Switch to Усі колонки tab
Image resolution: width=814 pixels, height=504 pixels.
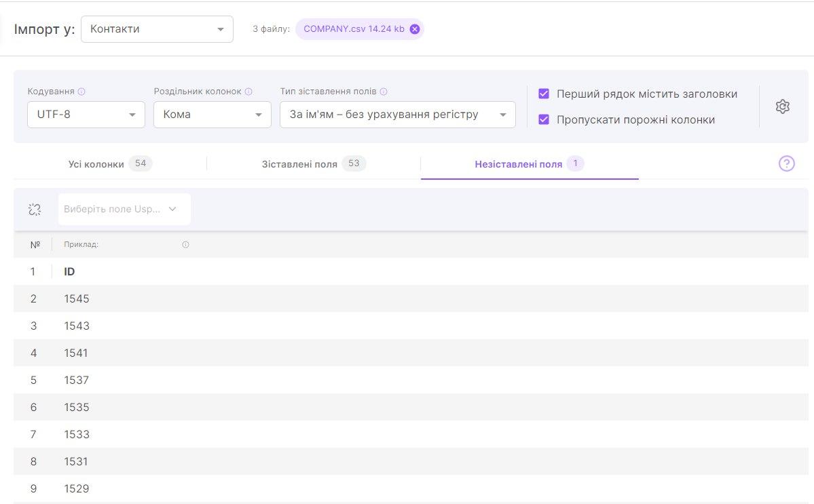(109, 164)
